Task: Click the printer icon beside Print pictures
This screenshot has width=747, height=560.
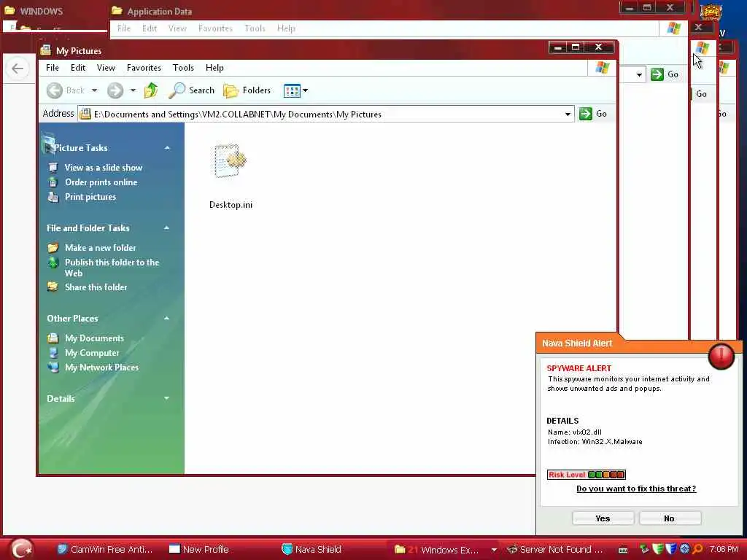Action: coord(53,197)
